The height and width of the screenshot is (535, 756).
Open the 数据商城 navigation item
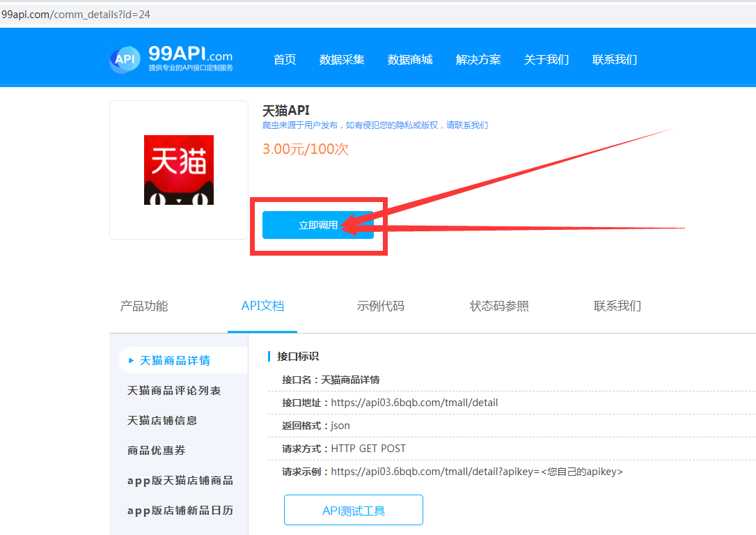click(410, 59)
